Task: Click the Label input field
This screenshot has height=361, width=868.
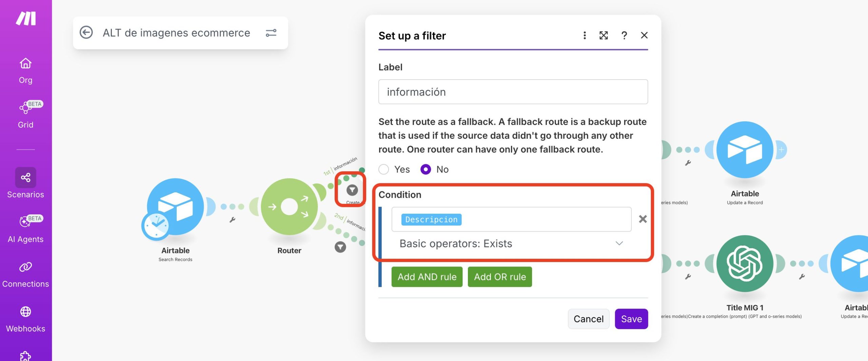Action: [513, 92]
